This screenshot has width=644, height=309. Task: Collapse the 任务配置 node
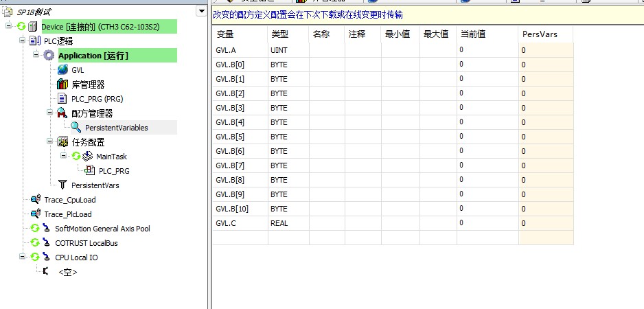click(x=49, y=141)
